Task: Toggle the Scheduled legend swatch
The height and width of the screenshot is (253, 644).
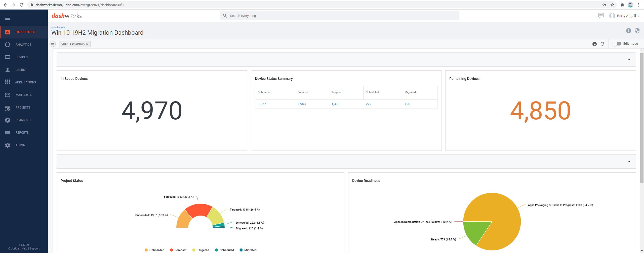Action: point(216,250)
